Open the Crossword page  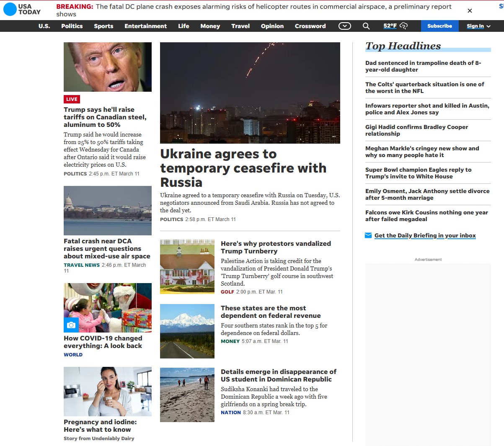click(x=310, y=26)
